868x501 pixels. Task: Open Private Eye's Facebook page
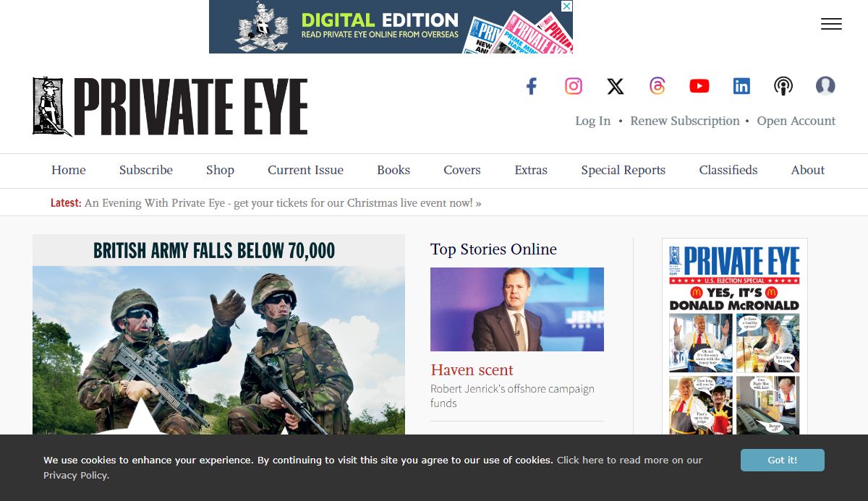pyautogui.click(x=532, y=87)
